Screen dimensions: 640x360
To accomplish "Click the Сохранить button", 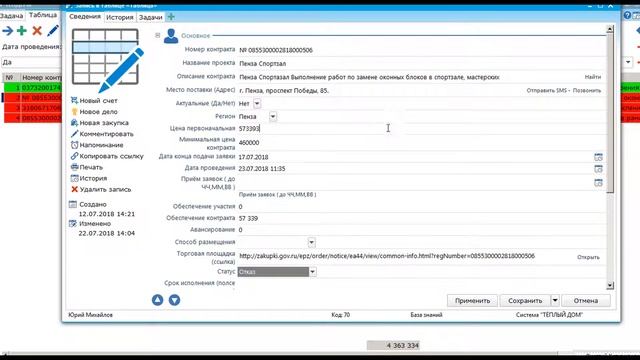I will pyautogui.click(x=525, y=300).
